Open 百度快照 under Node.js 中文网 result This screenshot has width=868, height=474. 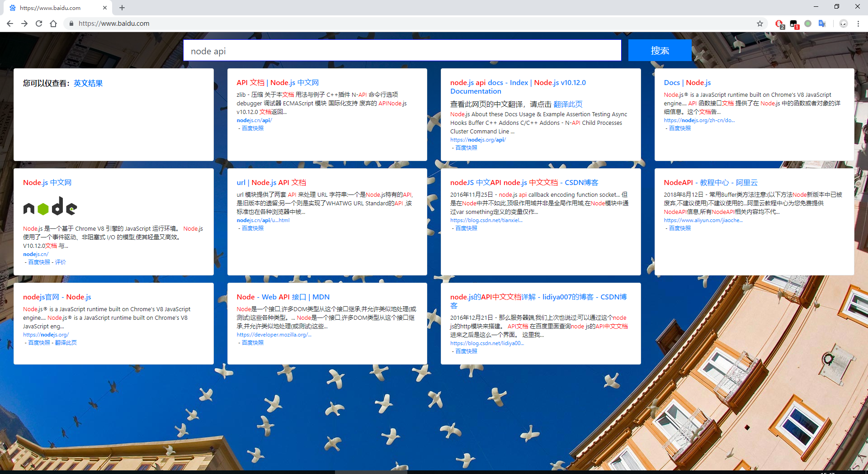pyautogui.click(x=39, y=262)
